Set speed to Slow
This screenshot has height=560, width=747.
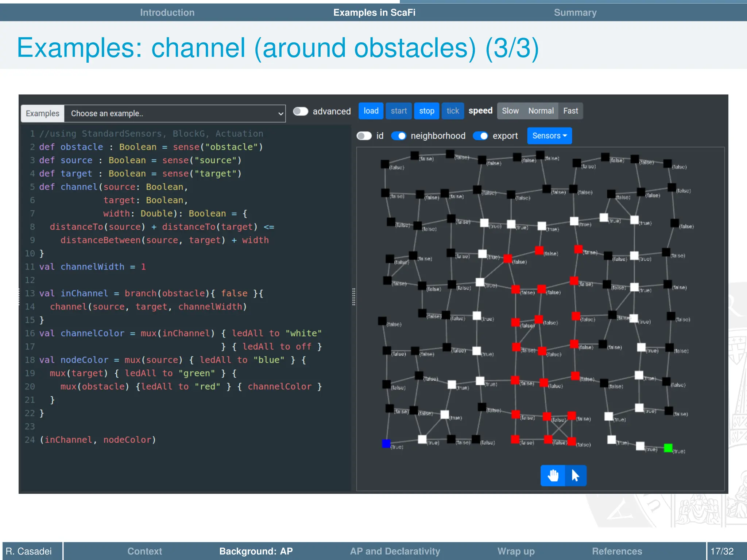pyautogui.click(x=510, y=111)
